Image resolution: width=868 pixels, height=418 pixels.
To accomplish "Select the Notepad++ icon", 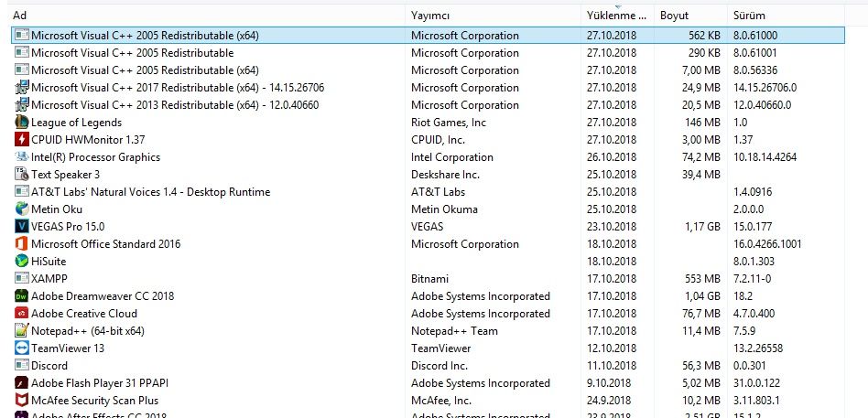I will click(22, 331).
